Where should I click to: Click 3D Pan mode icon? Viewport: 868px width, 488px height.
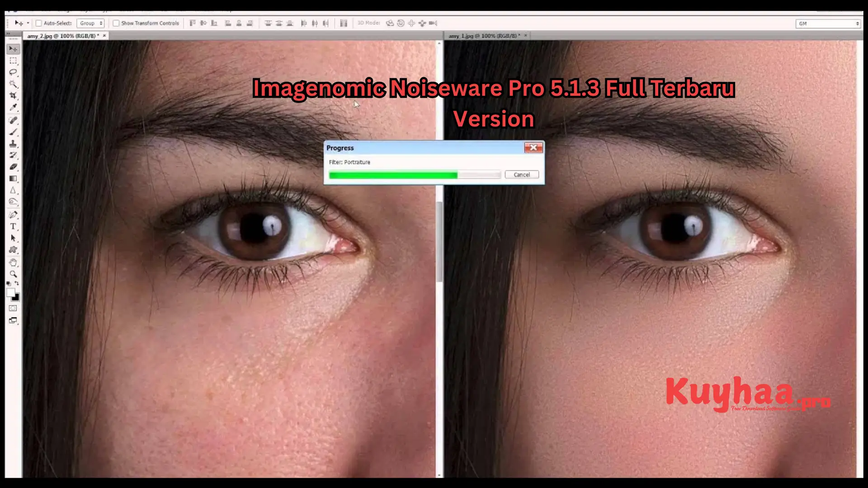coord(411,23)
